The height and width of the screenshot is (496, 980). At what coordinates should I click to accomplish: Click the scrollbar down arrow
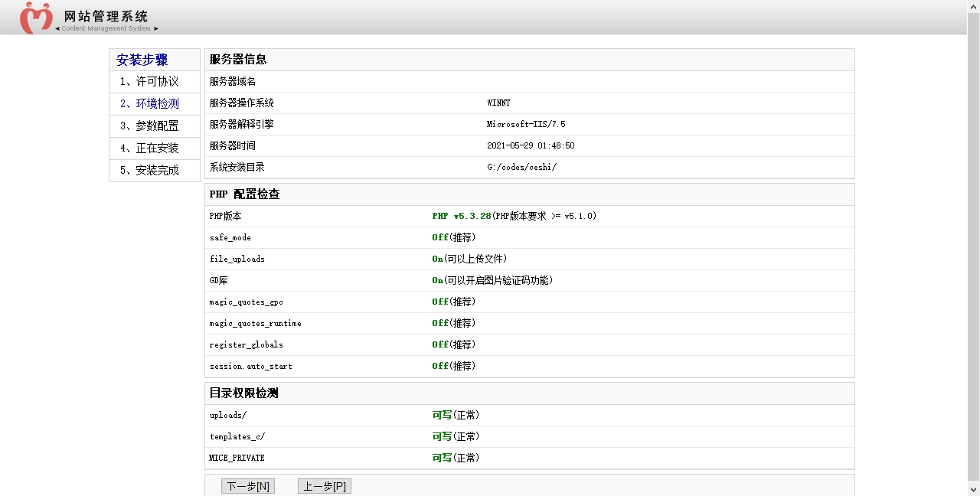click(973, 489)
